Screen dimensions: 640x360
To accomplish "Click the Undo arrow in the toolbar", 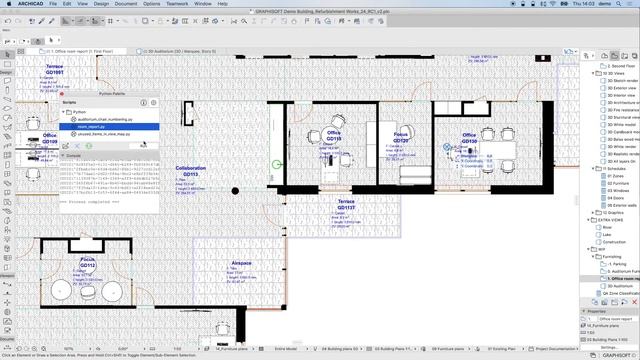I will pyautogui.click(x=8, y=21).
